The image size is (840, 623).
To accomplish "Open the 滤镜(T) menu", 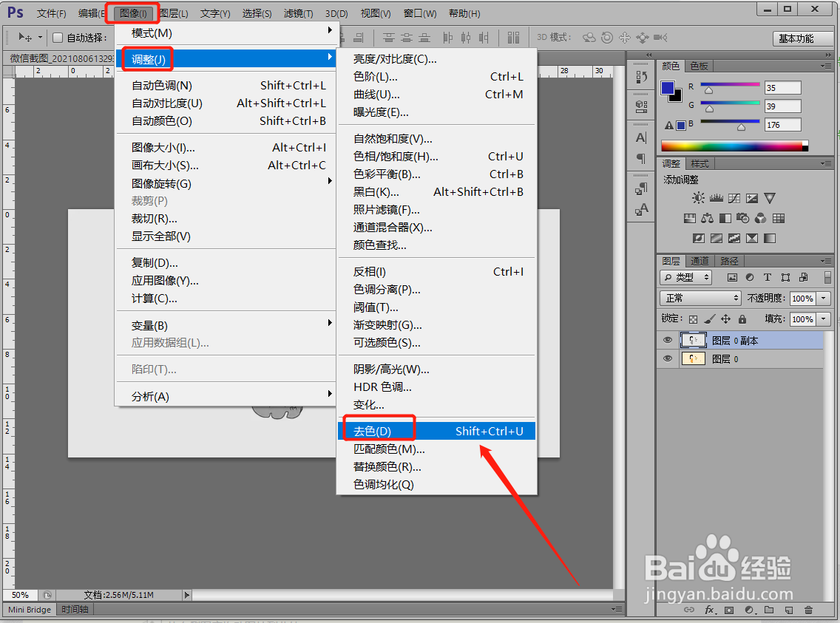I will point(299,13).
